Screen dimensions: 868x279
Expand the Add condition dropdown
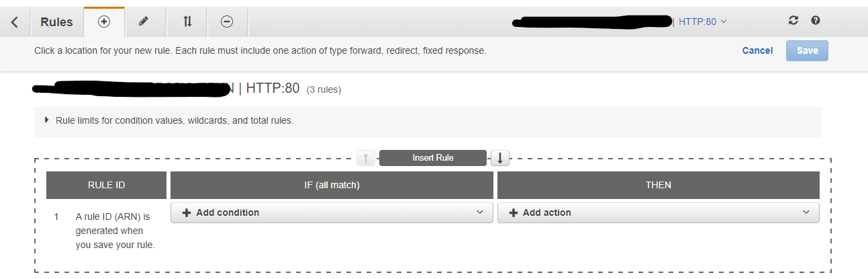(x=332, y=212)
